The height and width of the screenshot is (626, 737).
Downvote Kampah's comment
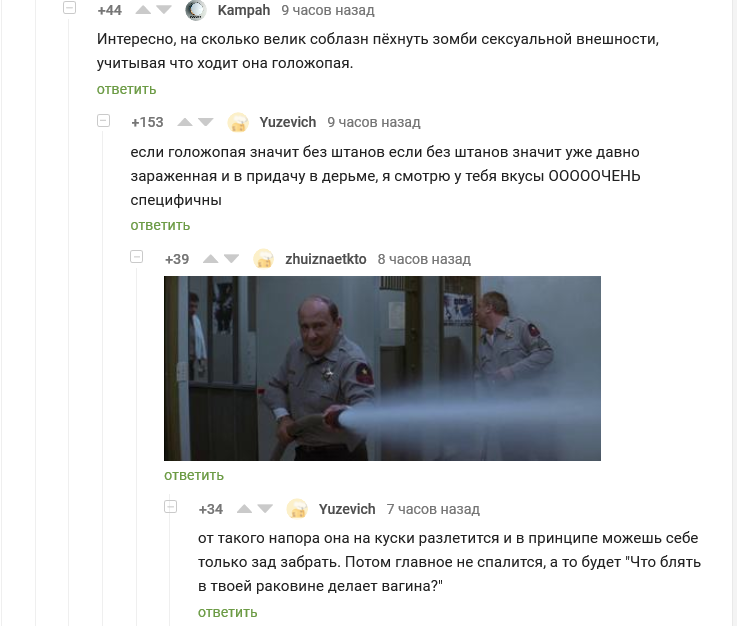click(x=164, y=10)
